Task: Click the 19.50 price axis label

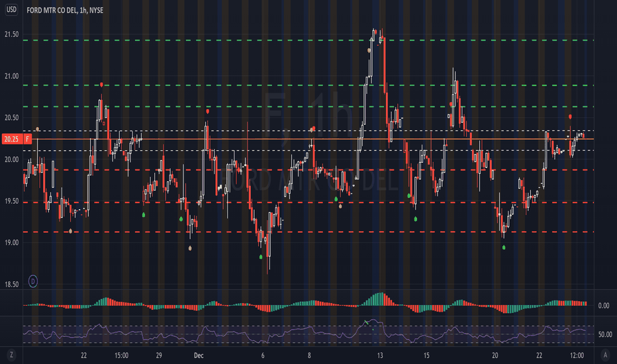Action: [x=11, y=201]
